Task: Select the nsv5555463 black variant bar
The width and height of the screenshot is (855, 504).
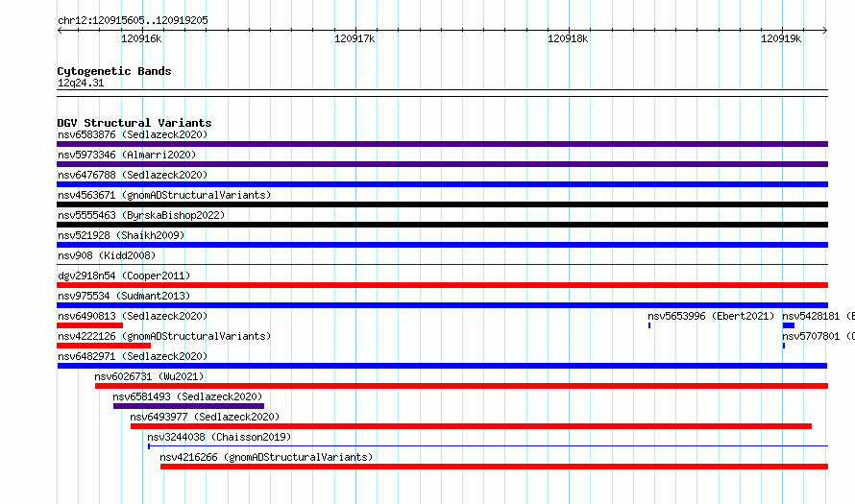Action: tap(442, 225)
